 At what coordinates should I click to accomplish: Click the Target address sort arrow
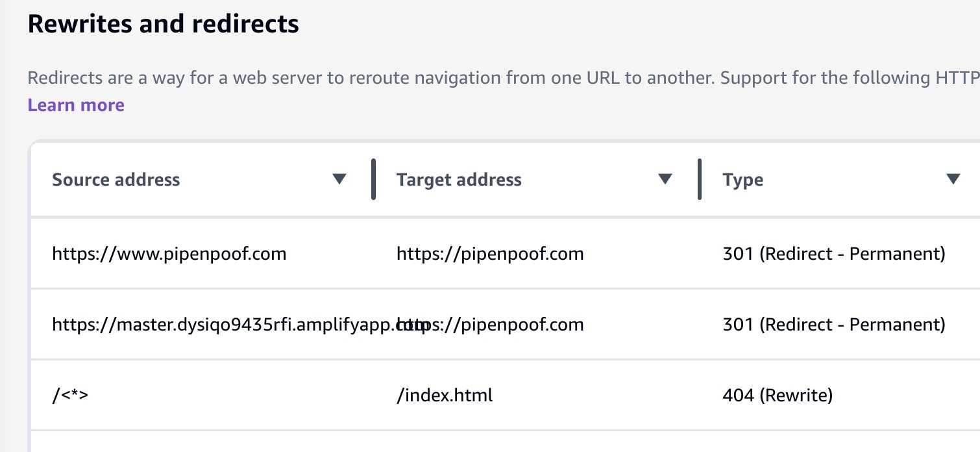(x=665, y=179)
